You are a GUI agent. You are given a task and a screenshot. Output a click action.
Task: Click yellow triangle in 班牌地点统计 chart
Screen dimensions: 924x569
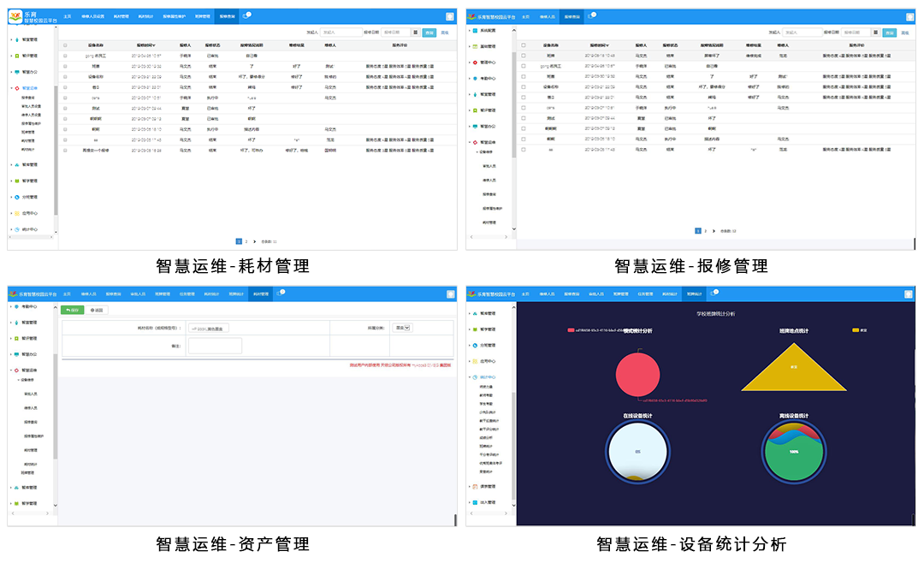794,367
